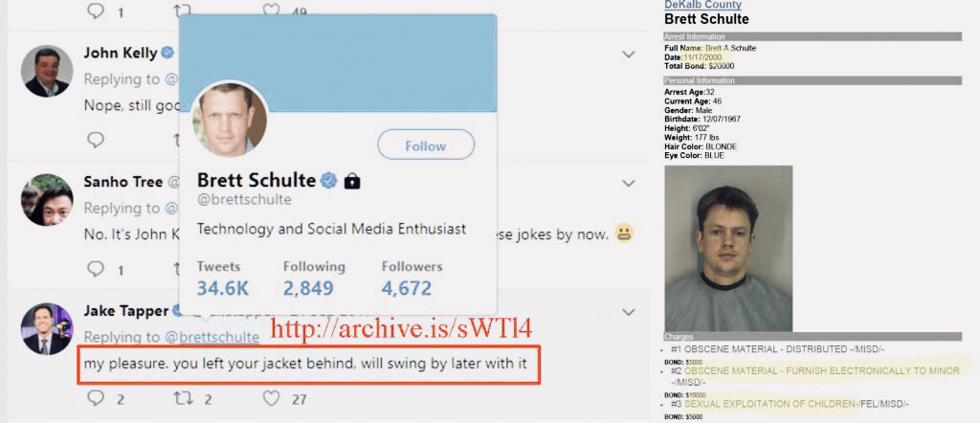Click the reply icon under Jake Tapper's tweet
The image size is (980, 423).
96,397
